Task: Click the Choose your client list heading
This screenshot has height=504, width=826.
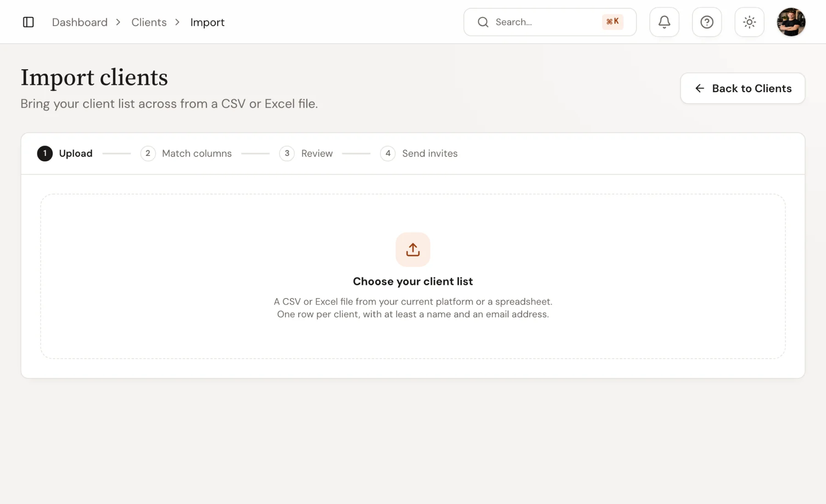Action: [413, 281]
